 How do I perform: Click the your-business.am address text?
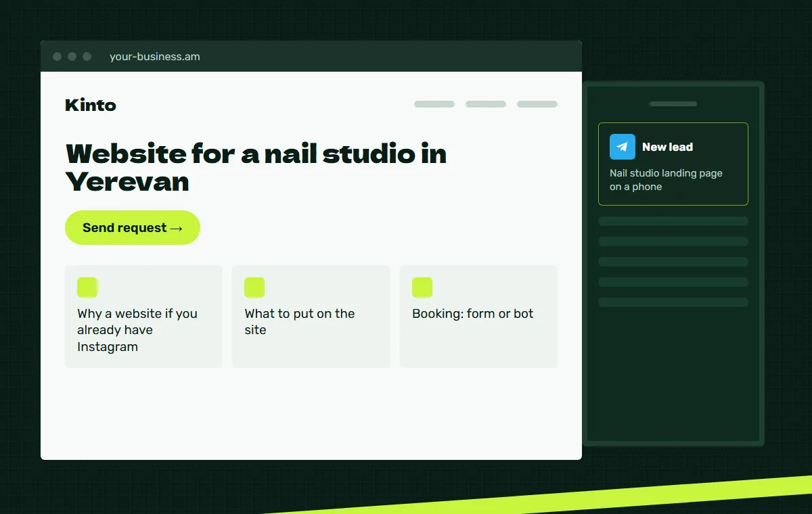pos(155,57)
